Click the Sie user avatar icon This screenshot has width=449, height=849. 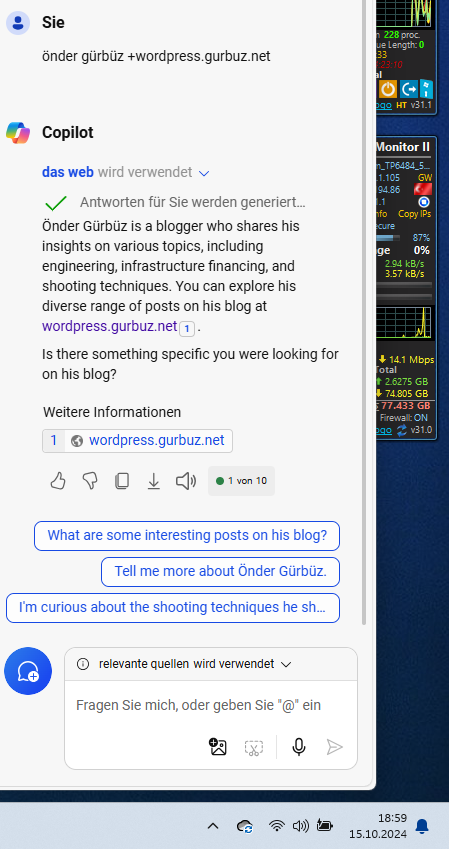[18, 23]
